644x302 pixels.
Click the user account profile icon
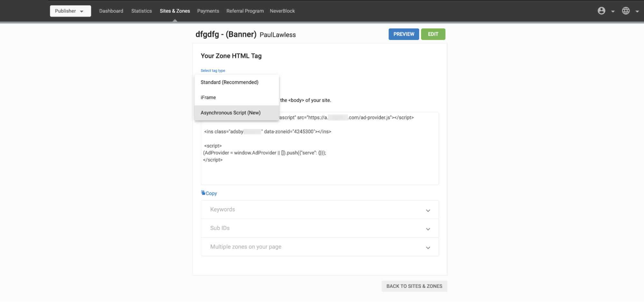[x=601, y=11]
